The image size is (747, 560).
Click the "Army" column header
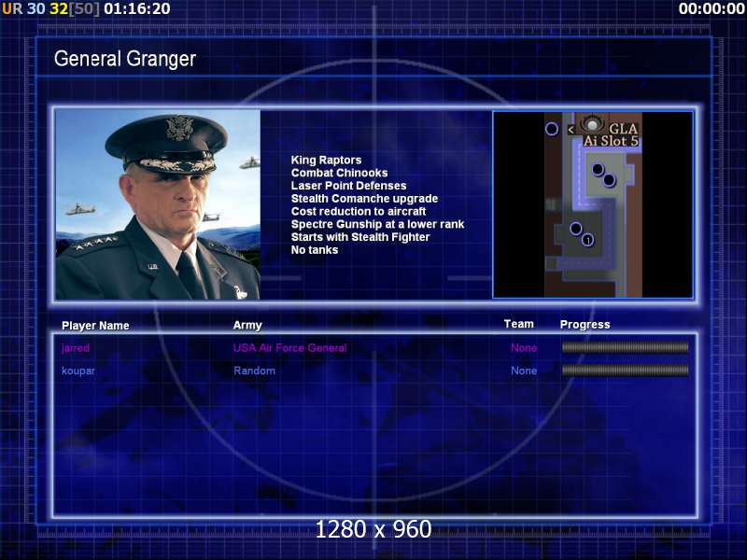[x=247, y=325]
